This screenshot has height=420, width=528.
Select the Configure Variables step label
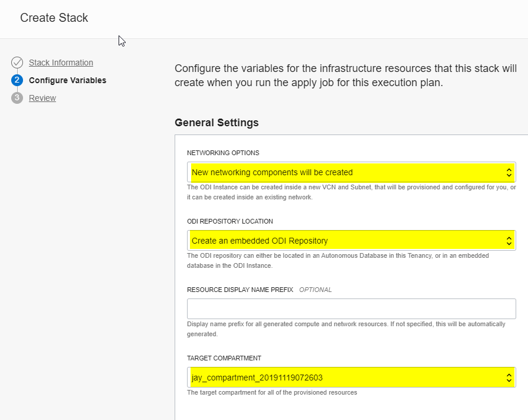point(67,80)
